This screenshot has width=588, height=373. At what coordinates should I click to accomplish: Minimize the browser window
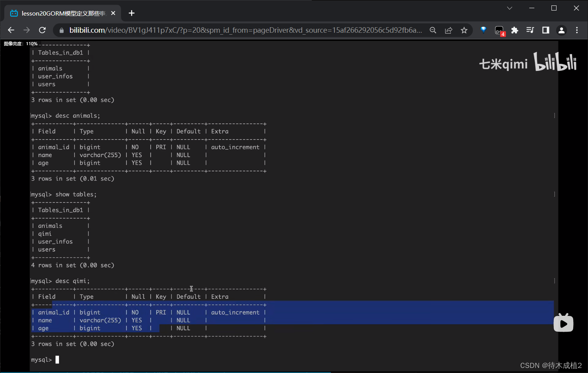point(532,8)
